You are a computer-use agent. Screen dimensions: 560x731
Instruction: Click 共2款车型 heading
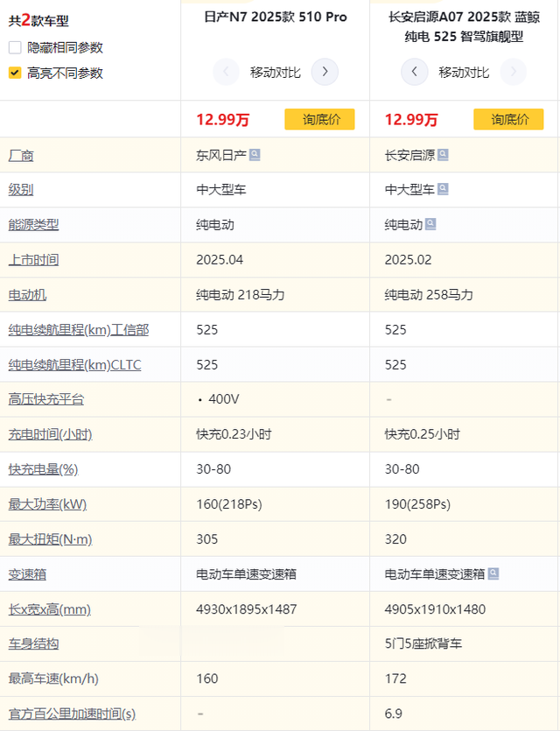pyautogui.click(x=38, y=20)
